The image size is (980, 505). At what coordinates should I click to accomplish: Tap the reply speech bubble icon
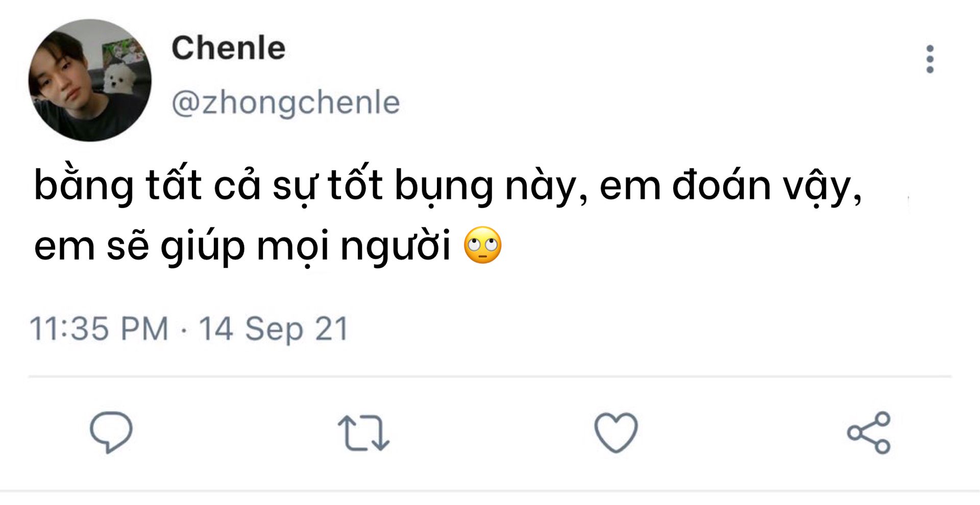click(111, 432)
